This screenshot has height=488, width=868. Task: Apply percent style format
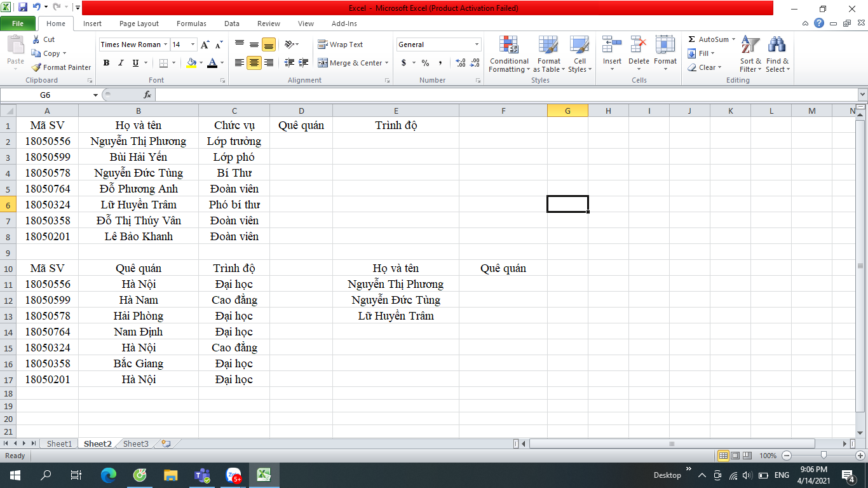point(425,63)
